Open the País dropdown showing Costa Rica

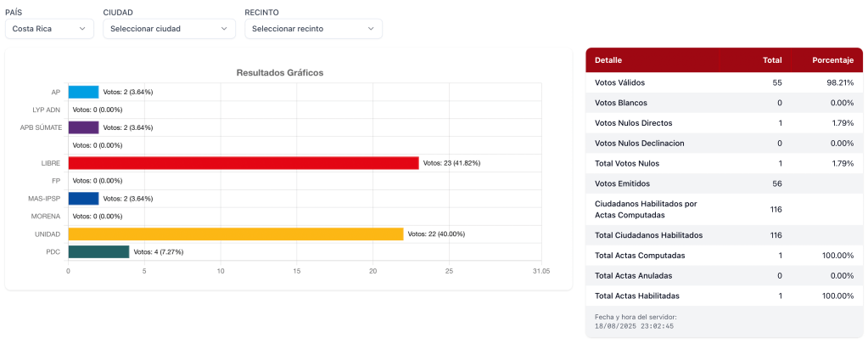coord(48,29)
